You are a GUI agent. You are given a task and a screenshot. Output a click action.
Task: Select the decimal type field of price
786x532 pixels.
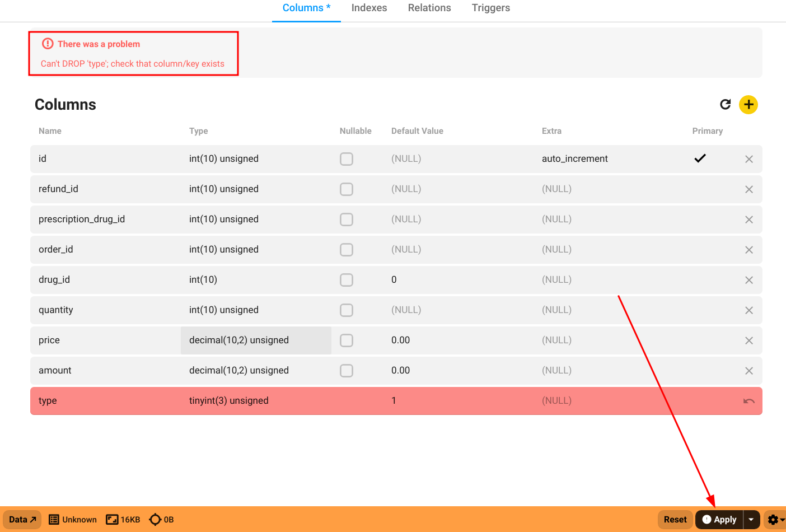(255, 340)
